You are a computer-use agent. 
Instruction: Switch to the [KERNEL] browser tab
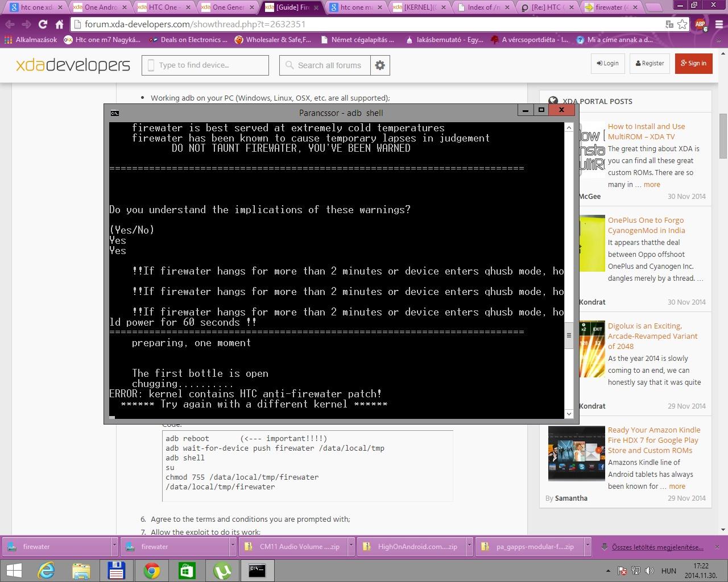pyautogui.click(x=419, y=7)
